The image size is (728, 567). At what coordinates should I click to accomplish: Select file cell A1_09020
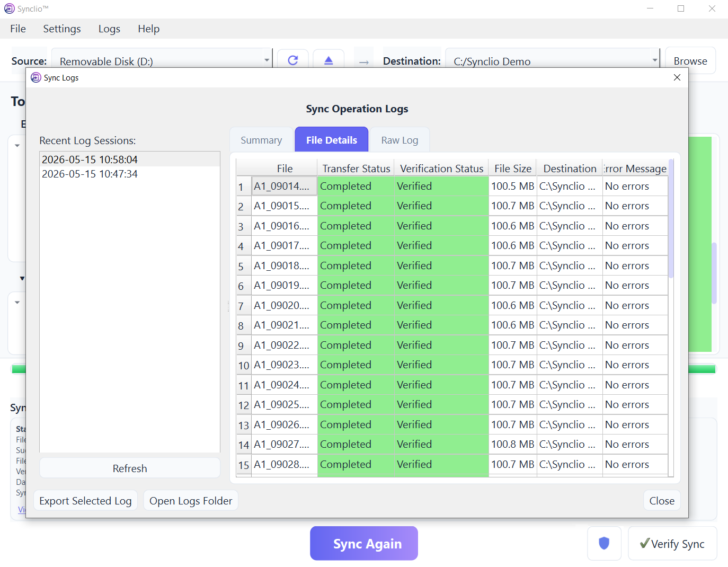(x=285, y=305)
